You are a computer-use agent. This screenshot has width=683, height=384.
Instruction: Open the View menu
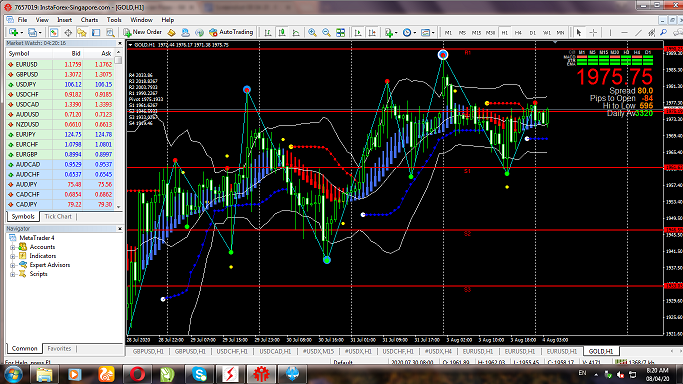coord(42,20)
